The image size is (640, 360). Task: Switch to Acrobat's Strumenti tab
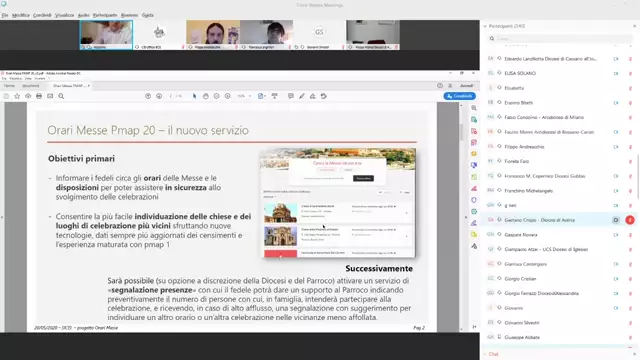tap(31, 86)
